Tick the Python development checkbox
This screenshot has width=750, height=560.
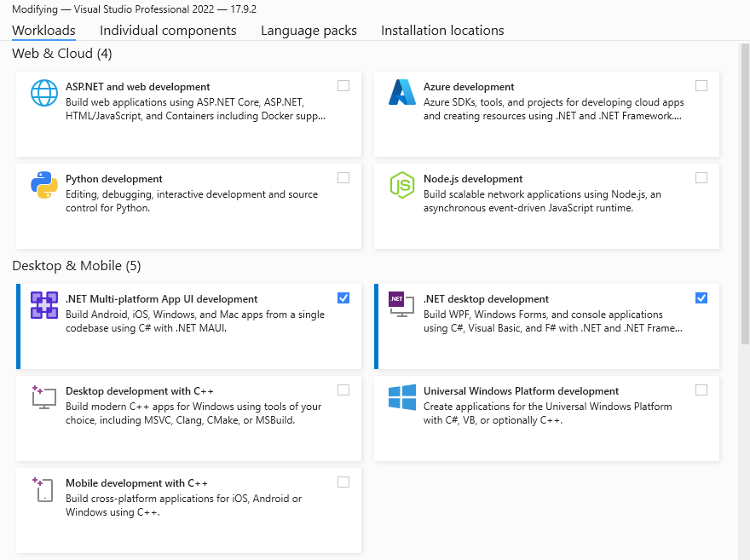(x=343, y=177)
